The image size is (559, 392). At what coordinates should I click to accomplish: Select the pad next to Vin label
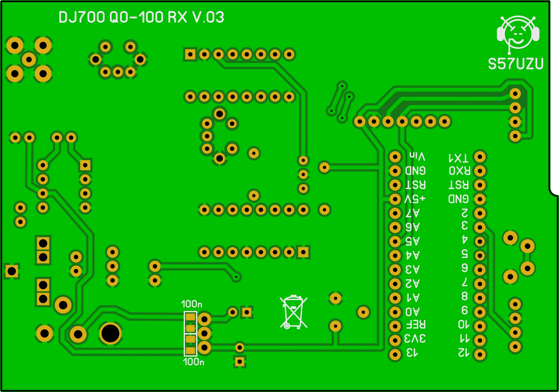pyautogui.click(x=395, y=157)
